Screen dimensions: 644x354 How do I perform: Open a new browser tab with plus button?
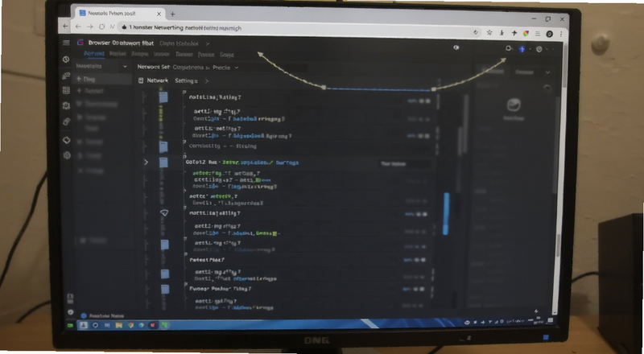[x=172, y=14]
